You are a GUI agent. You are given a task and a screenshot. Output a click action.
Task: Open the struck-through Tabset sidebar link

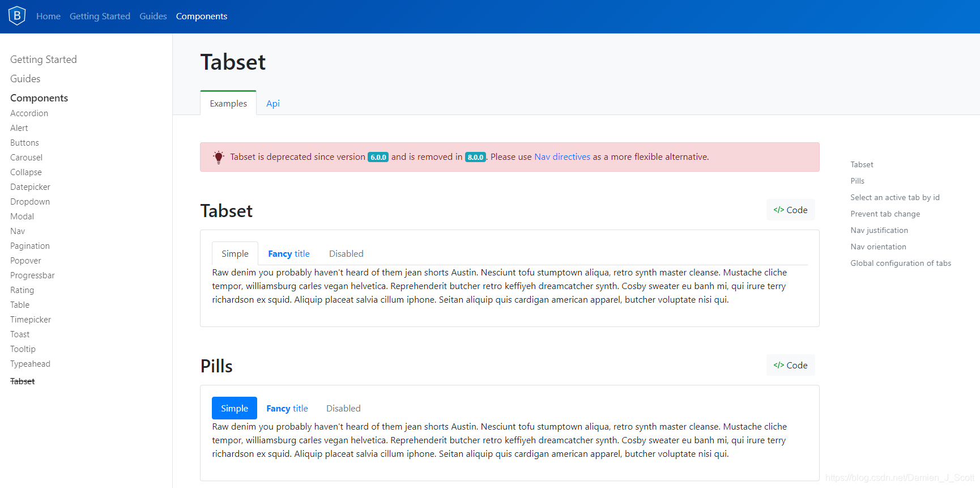tap(23, 381)
